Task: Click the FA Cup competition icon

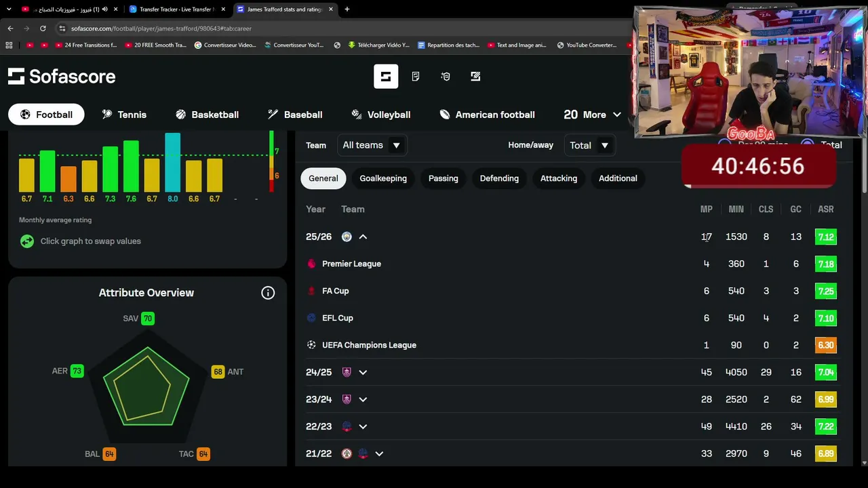Action: tap(311, 291)
